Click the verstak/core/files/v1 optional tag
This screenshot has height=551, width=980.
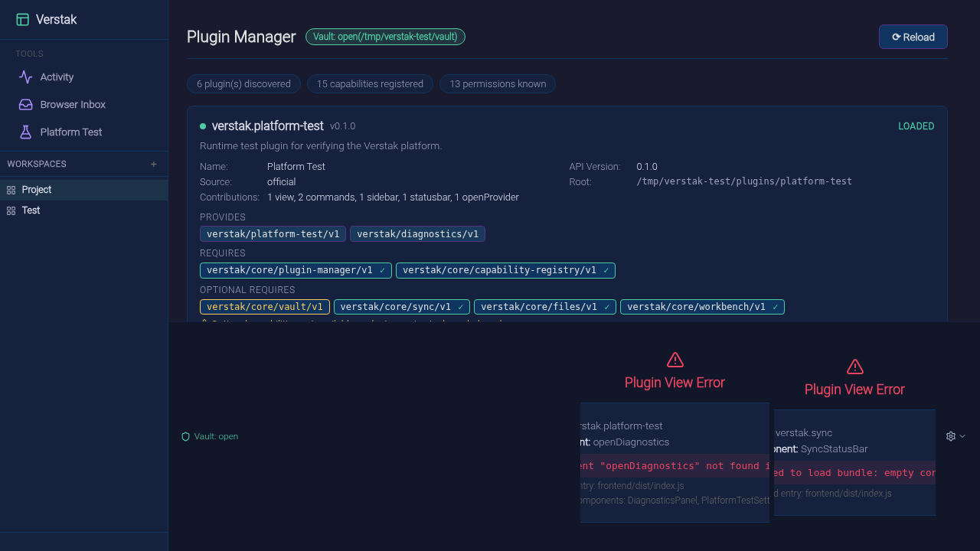pos(545,307)
